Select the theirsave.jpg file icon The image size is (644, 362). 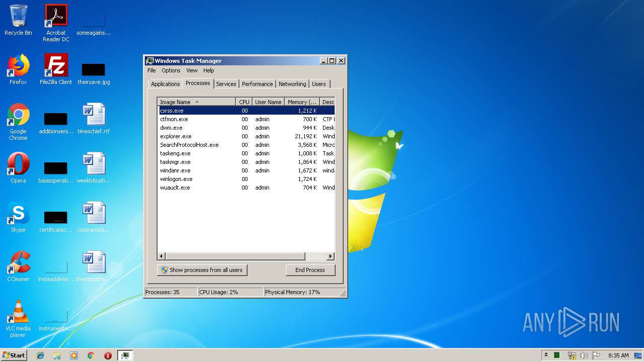tap(94, 73)
